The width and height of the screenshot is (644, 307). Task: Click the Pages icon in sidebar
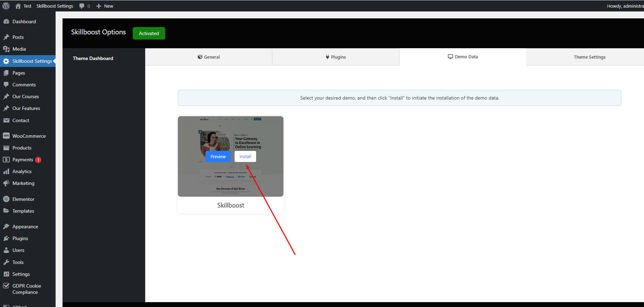(x=6, y=73)
